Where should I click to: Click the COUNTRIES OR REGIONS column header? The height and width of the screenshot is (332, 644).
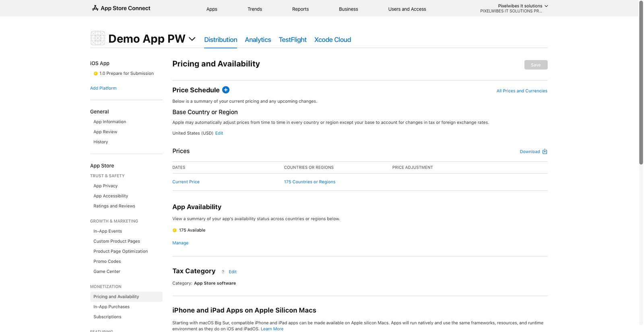click(309, 167)
